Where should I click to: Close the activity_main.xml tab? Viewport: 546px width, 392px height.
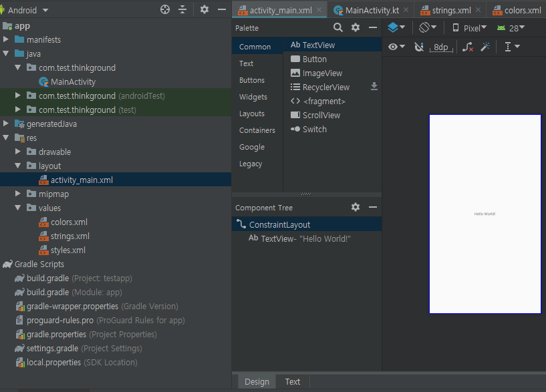[x=319, y=10]
